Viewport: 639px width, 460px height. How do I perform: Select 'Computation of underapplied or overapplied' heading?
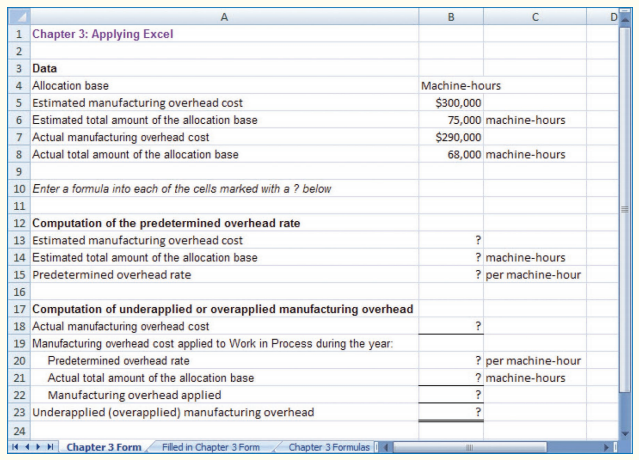(x=223, y=309)
